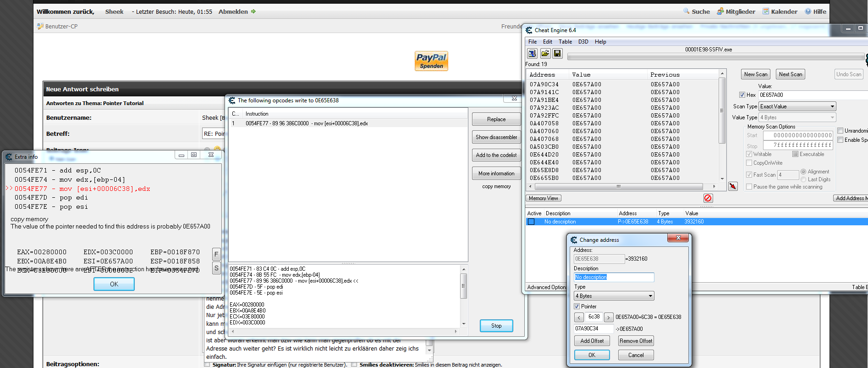Viewport: 868px width, 368px height.
Task: Click the Add Offset button
Action: click(592, 341)
